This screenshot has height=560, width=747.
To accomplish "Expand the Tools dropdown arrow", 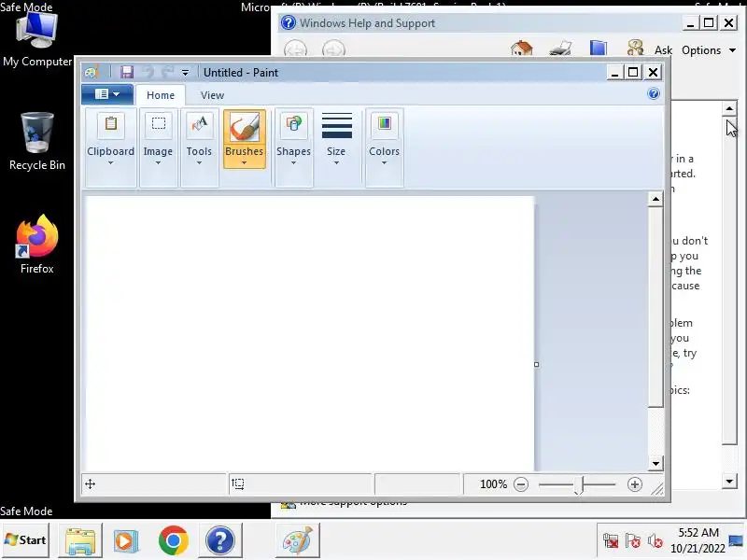I will [x=199, y=162].
